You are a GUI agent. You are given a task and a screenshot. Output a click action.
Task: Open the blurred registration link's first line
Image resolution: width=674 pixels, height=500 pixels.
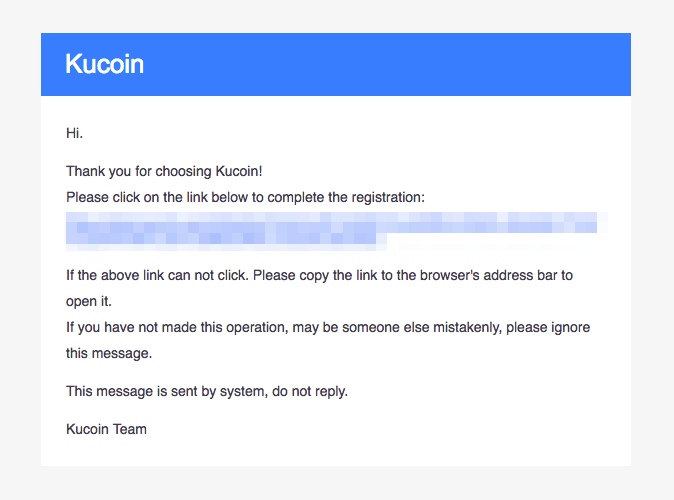[331, 223]
